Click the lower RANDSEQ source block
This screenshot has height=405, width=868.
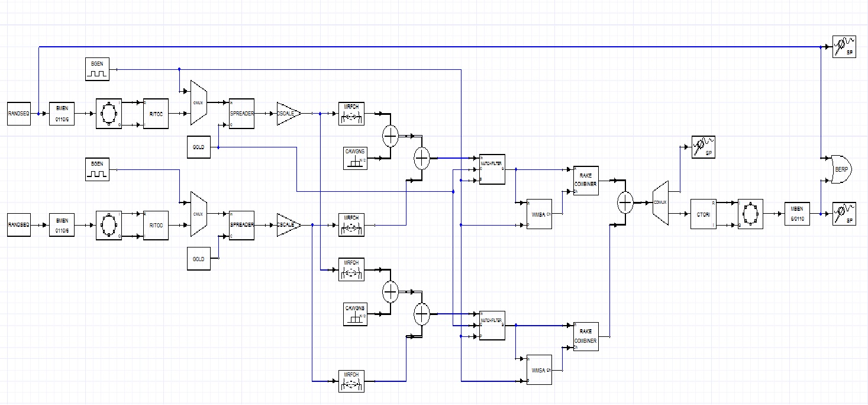click(x=19, y=225)
